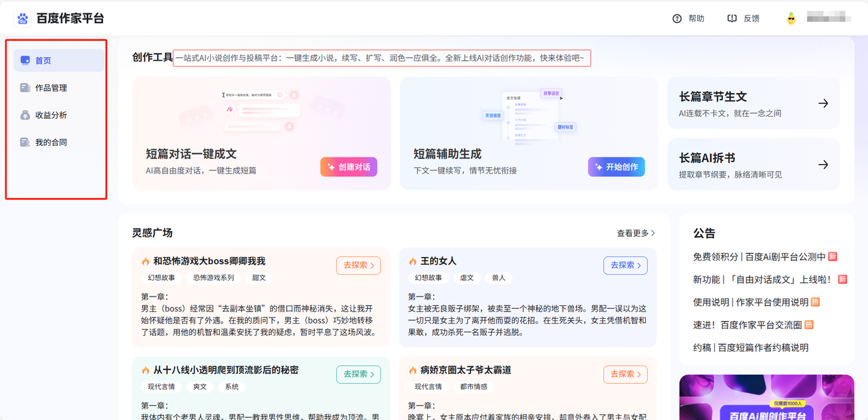
Task: Click 去探索 on 病娇京圈太子爷太霸道 card
Action: pos(625,374)
